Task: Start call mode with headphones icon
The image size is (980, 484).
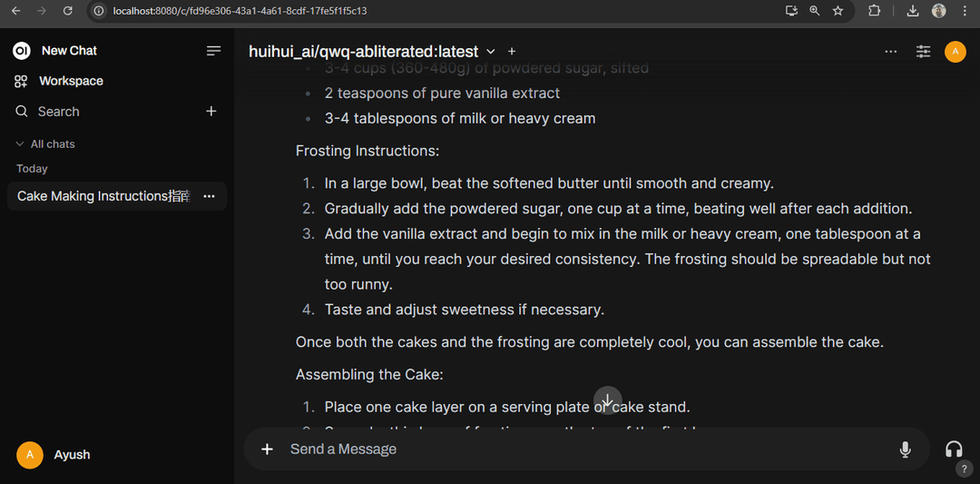Action: (x=954, y=449)
